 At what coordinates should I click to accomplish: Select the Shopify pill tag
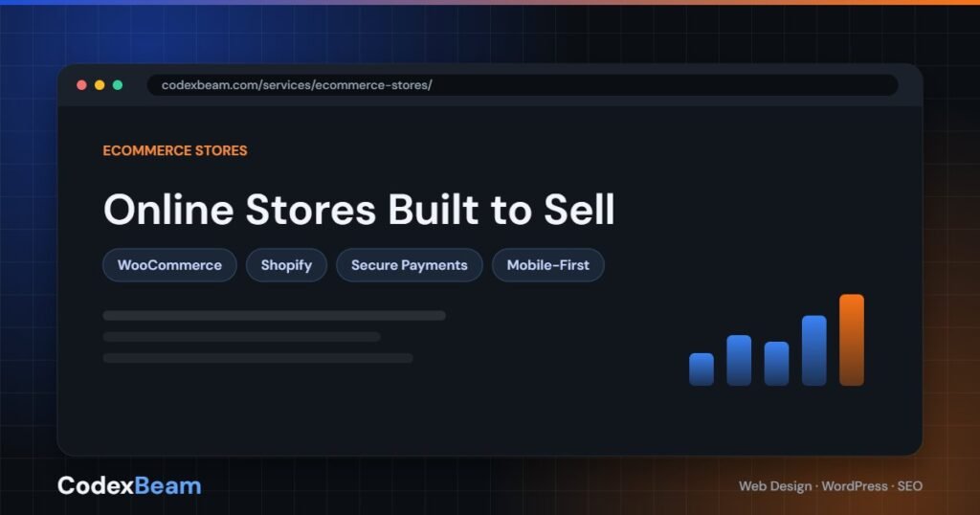tap(286, 265)
